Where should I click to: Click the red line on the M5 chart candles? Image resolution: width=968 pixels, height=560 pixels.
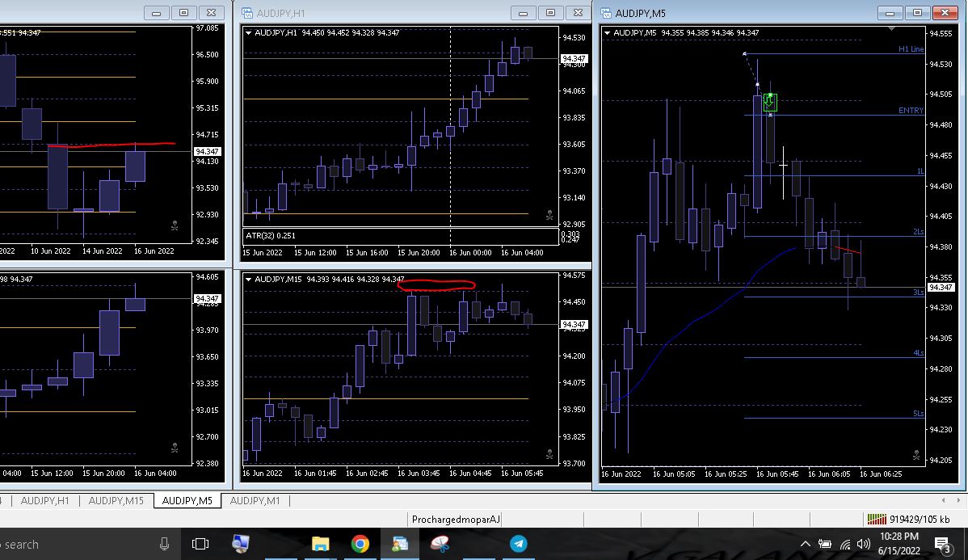847,250
